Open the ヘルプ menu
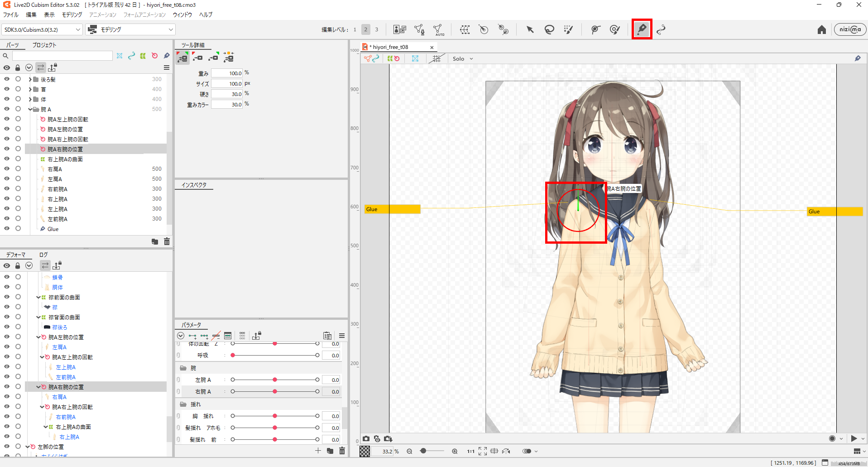868x467 pixels. 206,14
